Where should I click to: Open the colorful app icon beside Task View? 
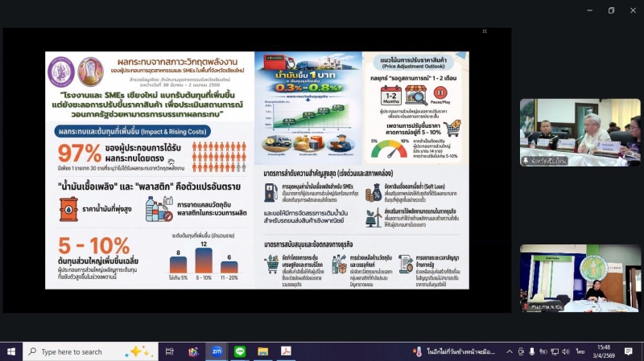tap(193, 351)
